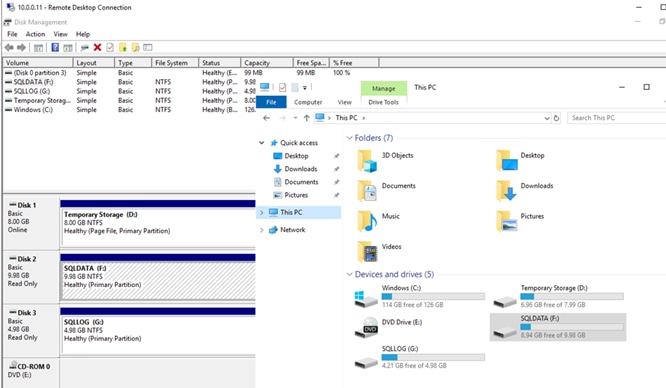Viewport: 666px width, 388px height.
Task: Collapse the Folders (7) section chevron
Action: [349, 138]
